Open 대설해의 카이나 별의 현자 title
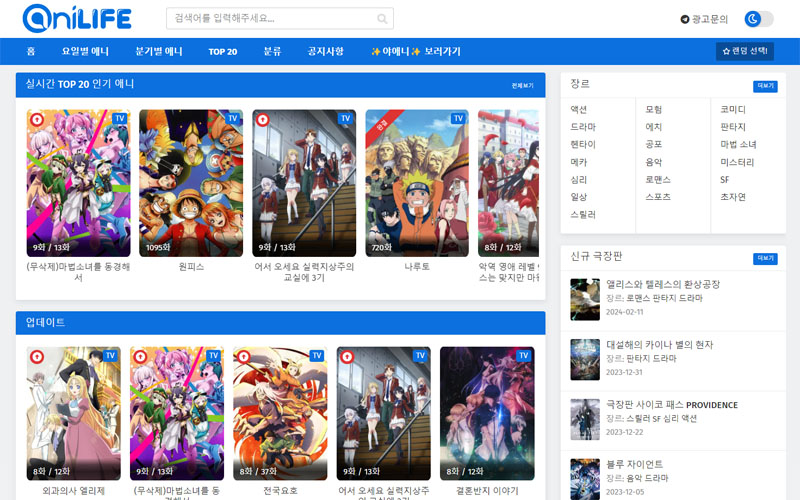The height and width of the screenshot is (500, 800). tap(659, 344)
